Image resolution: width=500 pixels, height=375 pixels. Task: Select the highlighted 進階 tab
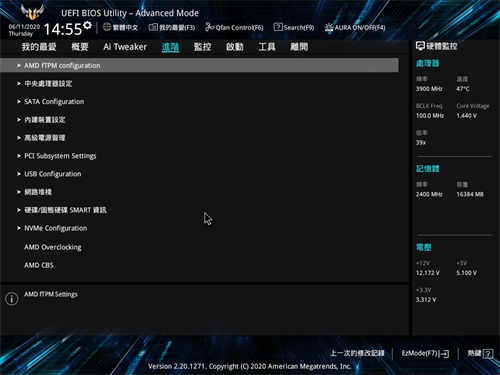pyautogui.click(x=170, y=47)
